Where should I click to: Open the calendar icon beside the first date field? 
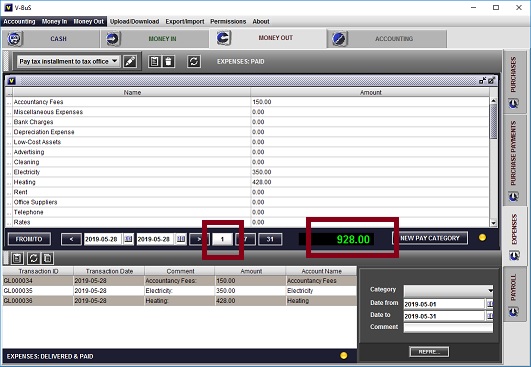[x=128, y=239]
